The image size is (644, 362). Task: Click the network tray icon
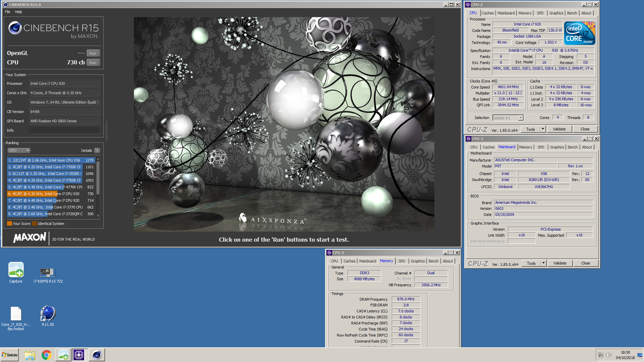[601, 355]
